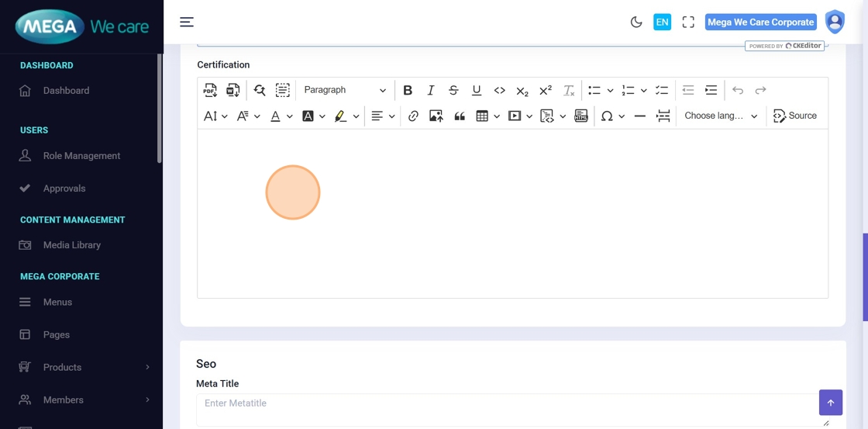
Task: Toggle the sidebar hamburger menu
Action: 187,22
